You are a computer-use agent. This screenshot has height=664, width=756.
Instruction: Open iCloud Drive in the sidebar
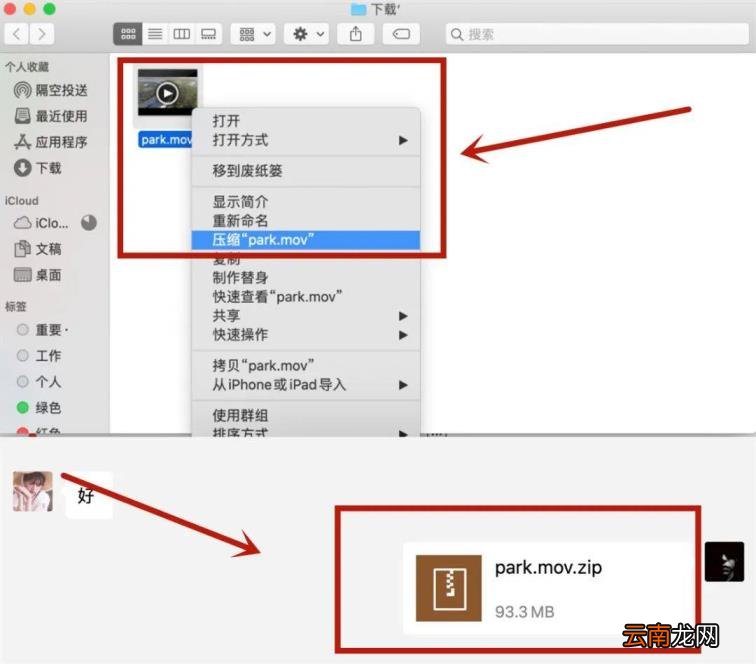pyautogui.click(x=41, y=223)
